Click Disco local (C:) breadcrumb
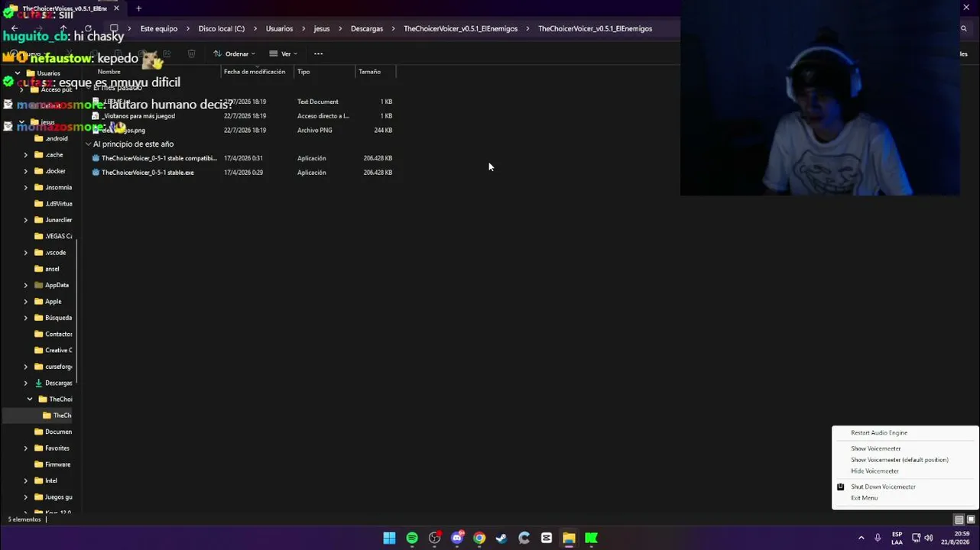 pos(222,28)
